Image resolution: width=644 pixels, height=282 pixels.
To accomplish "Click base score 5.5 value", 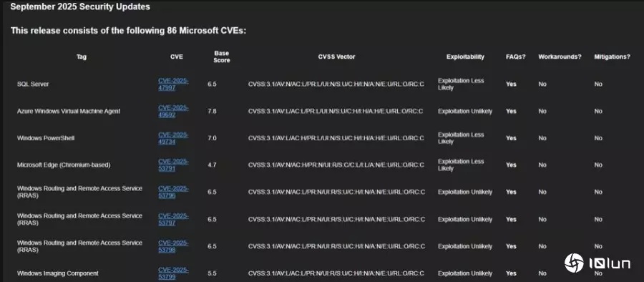I will click(x=212, y=273).
